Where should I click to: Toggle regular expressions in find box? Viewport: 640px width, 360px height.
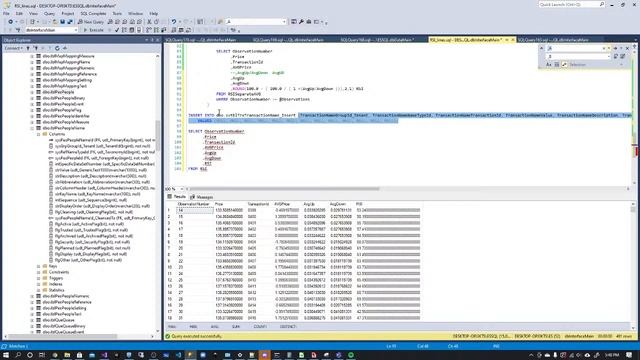[564, 64]
